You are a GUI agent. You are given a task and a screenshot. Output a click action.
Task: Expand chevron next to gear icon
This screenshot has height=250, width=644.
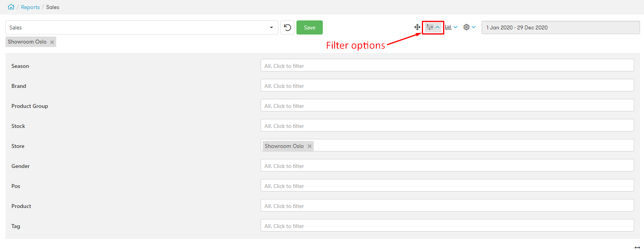pyautogui.click(x=474, y=27)
